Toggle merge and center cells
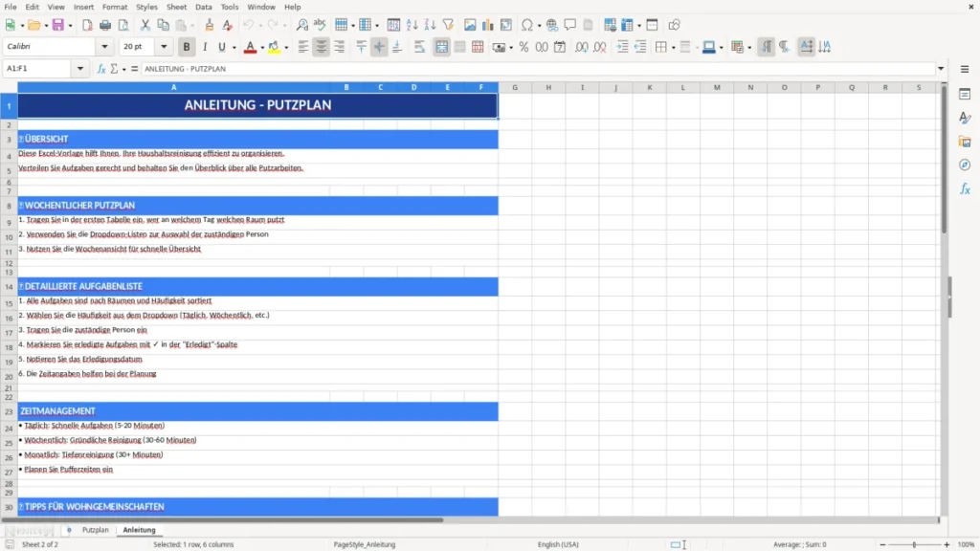Viewport: 980px width, 551px height. [442, 47]
